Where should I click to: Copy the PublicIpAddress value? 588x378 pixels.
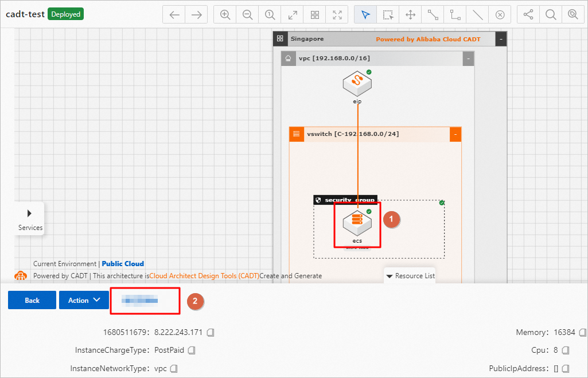[566, 369]
